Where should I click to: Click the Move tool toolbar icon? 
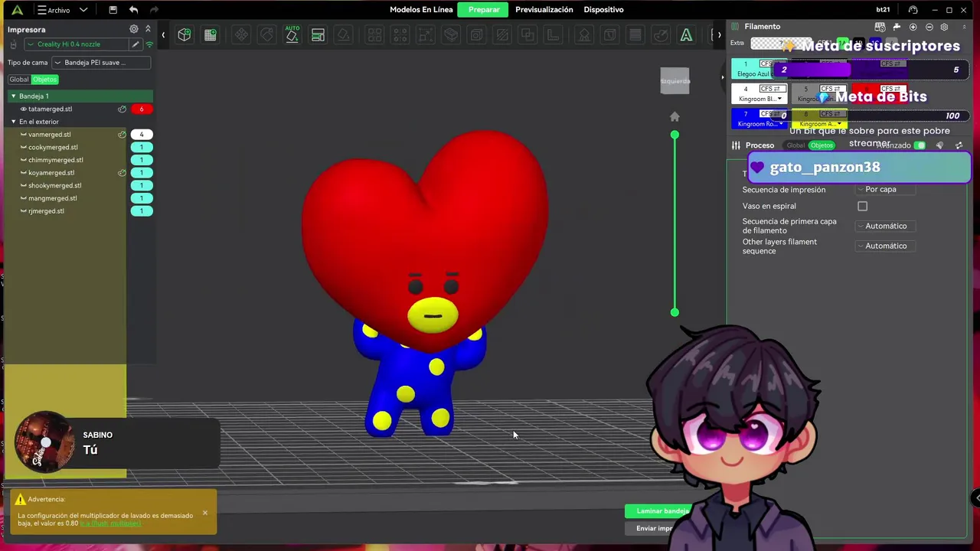241,34
